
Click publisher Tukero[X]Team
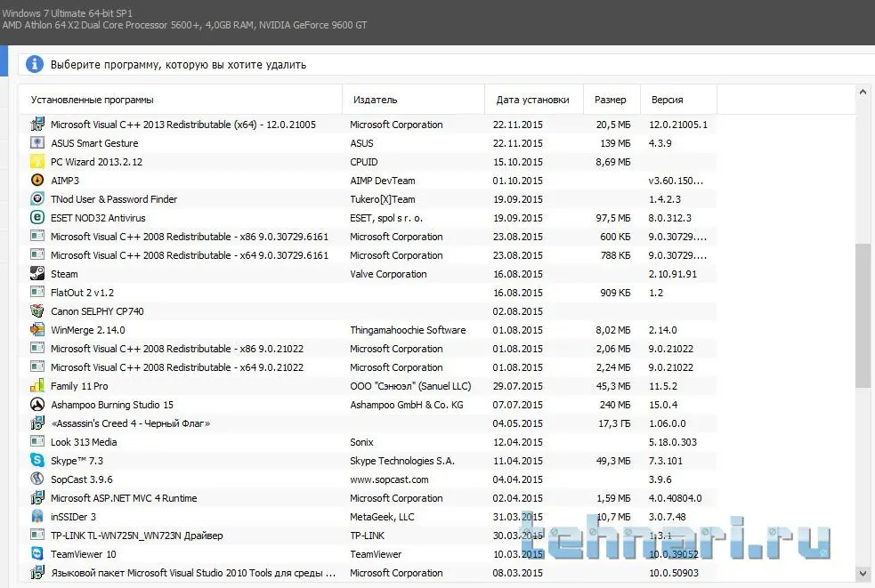click(x=383, y=199)
